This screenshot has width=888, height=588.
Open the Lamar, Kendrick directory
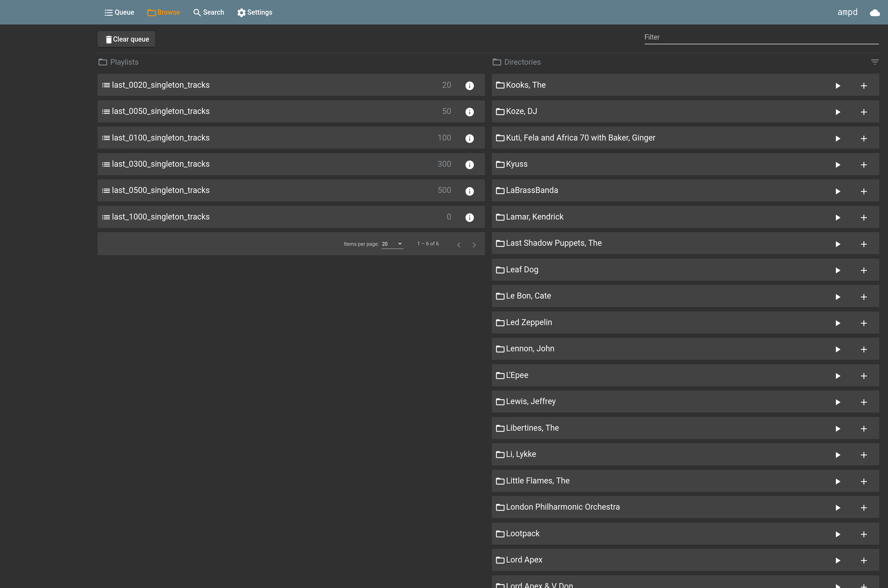point(685,217)
